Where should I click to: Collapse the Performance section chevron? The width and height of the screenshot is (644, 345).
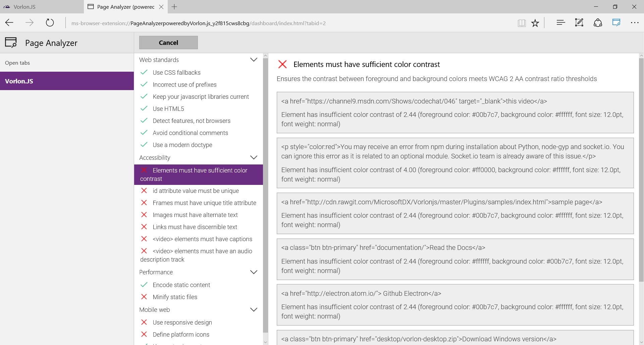pyautogui.click(x=254, y=272)
